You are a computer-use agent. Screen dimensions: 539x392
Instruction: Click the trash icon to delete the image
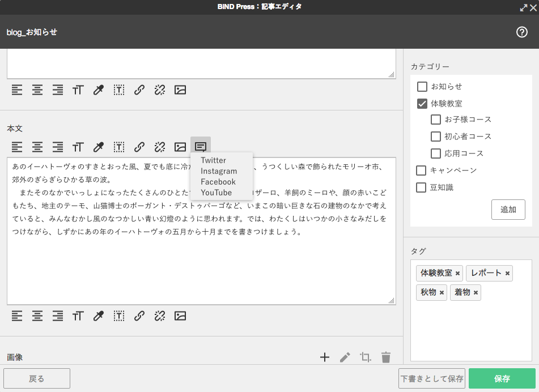(x=385, y=357)
